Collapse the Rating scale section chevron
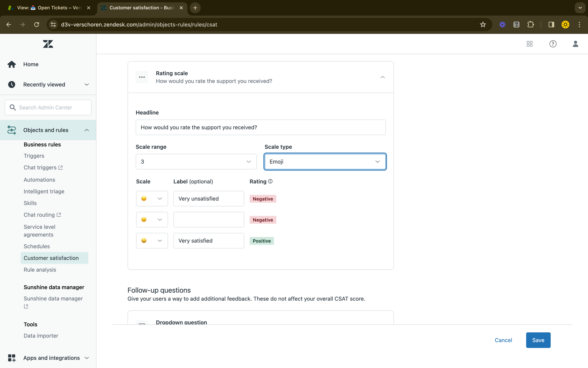This screenshot has height=368, width=588. [382, 77]
